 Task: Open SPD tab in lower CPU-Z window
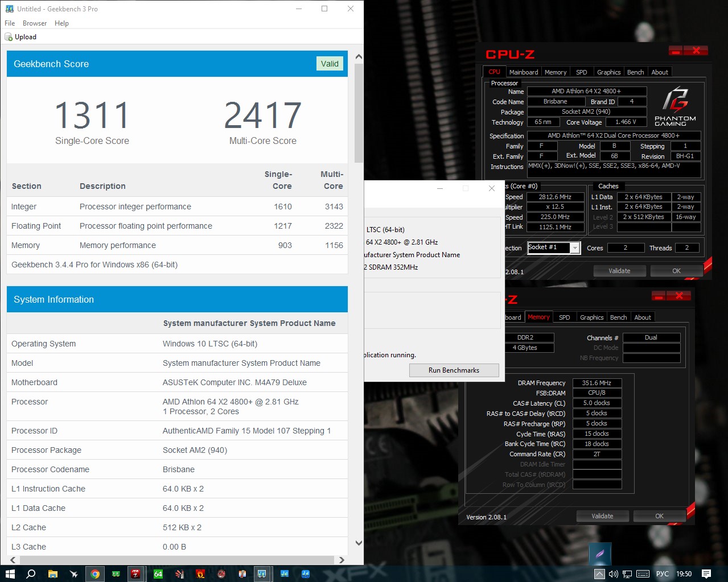pyautogui.click(x=564, y=317)
